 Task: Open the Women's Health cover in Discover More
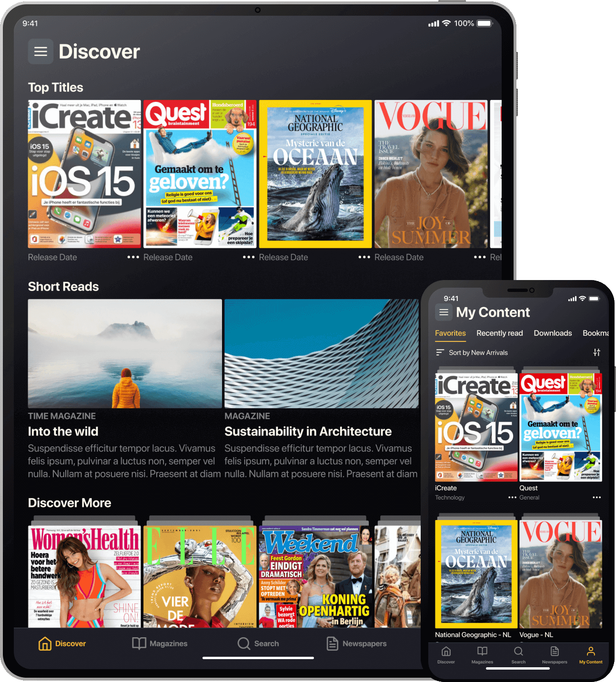pos(84,576)
